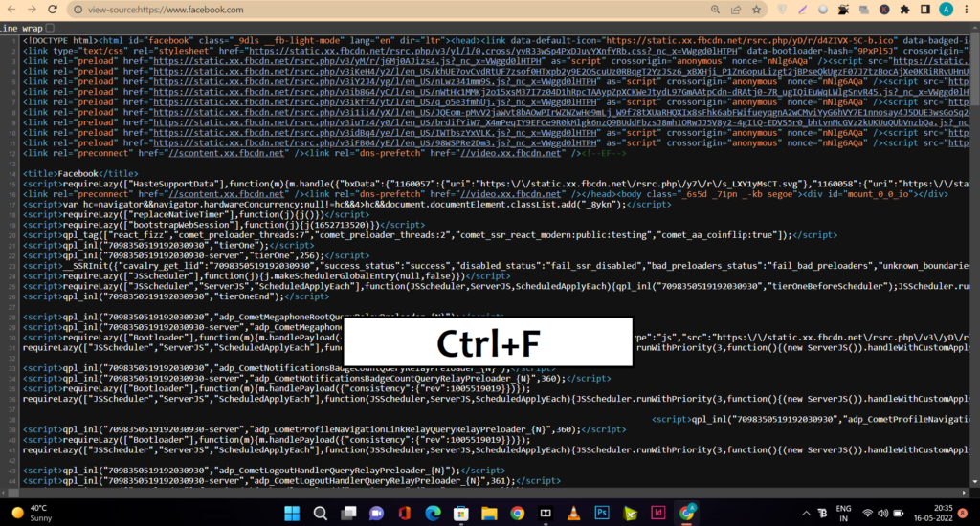Screen dimensions: 980x526
Task: Enable the Line wrap checkbox
Action: point(50,28)
